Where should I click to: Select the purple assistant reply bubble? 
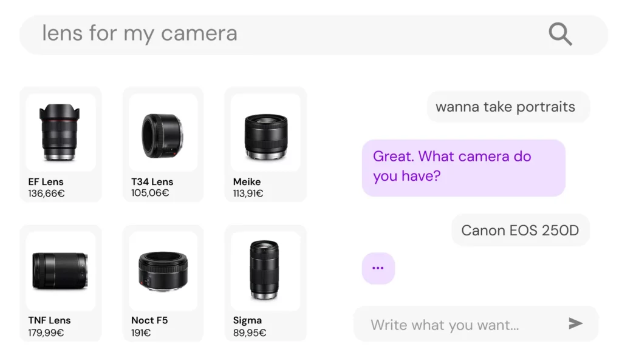pyautogui.click(x=463, y=167)
